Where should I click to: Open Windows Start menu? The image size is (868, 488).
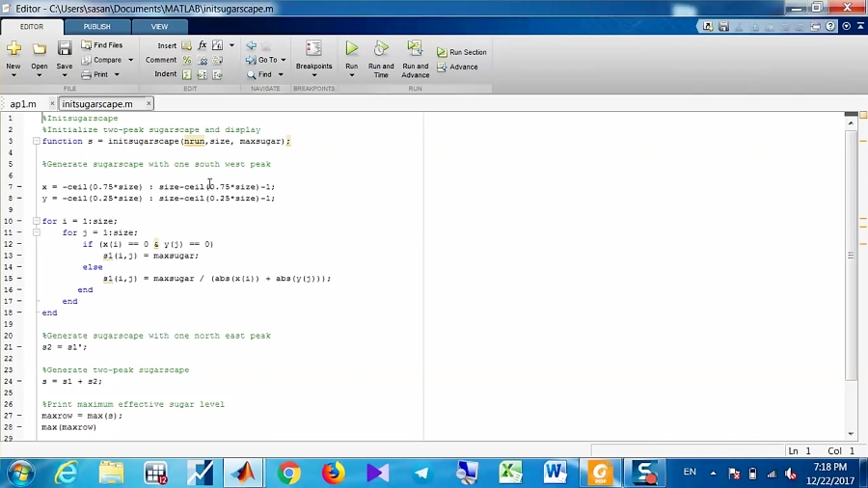click(x=21, y=474)
